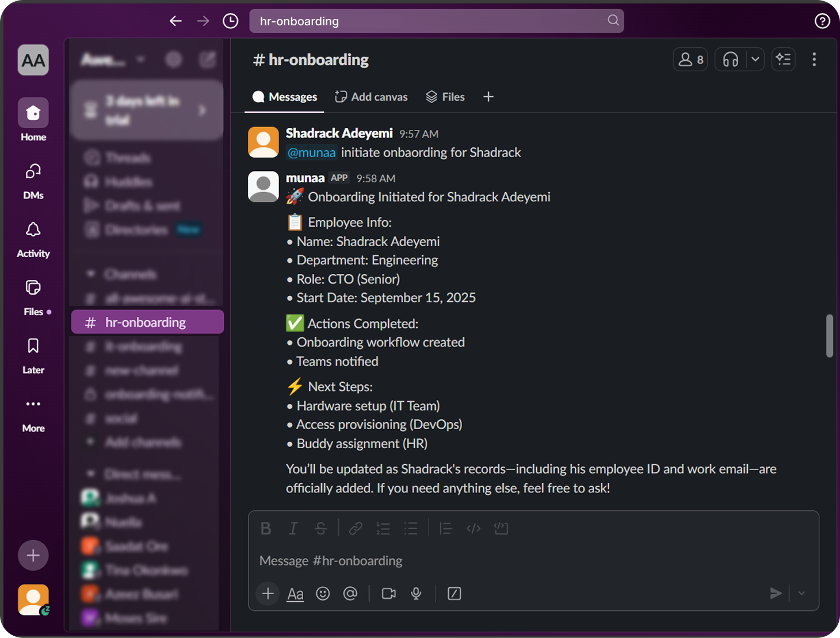Open the AA workspace switcher
Viewport: 840px width, 638px height.
click(33, 60)
